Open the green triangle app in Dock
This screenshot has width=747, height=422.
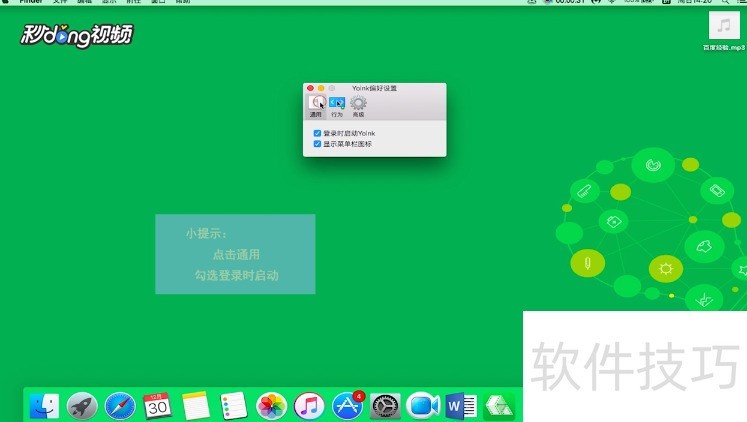point(498,406)
